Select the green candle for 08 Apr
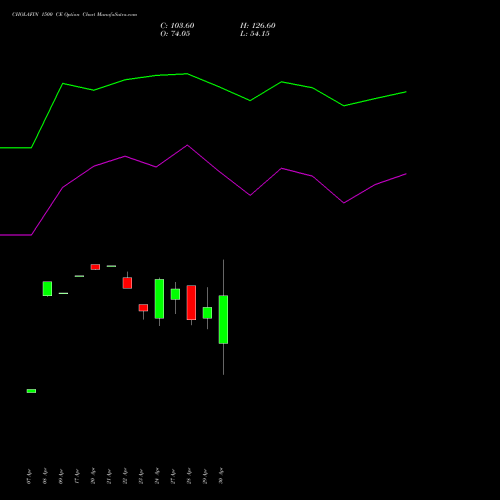The height and width of the screenshot is (500, 500). point(47,289)
